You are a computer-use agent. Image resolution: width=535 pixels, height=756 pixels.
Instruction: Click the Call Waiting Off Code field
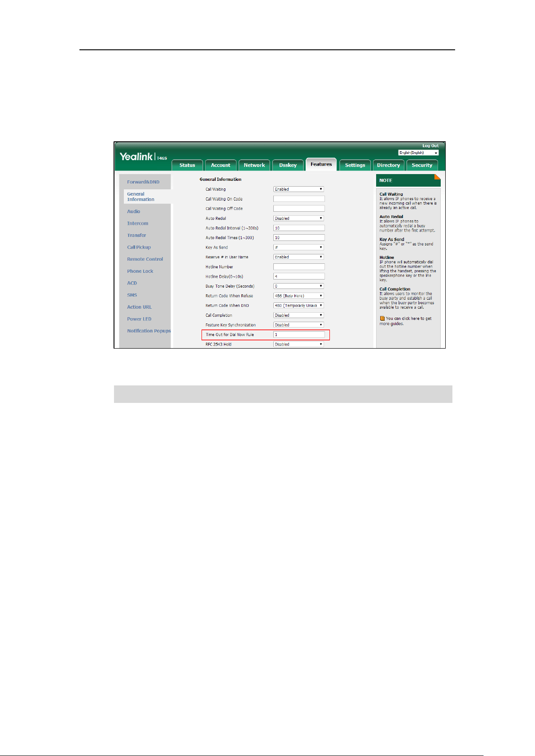click(299, 209)
